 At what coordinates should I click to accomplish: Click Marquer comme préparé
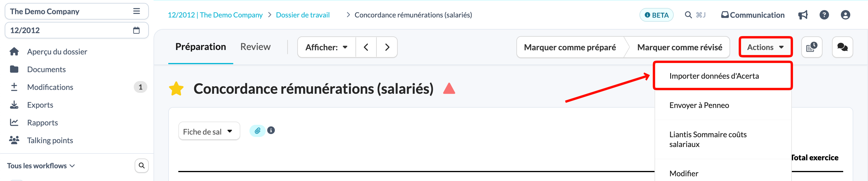[x=570, y=47]
